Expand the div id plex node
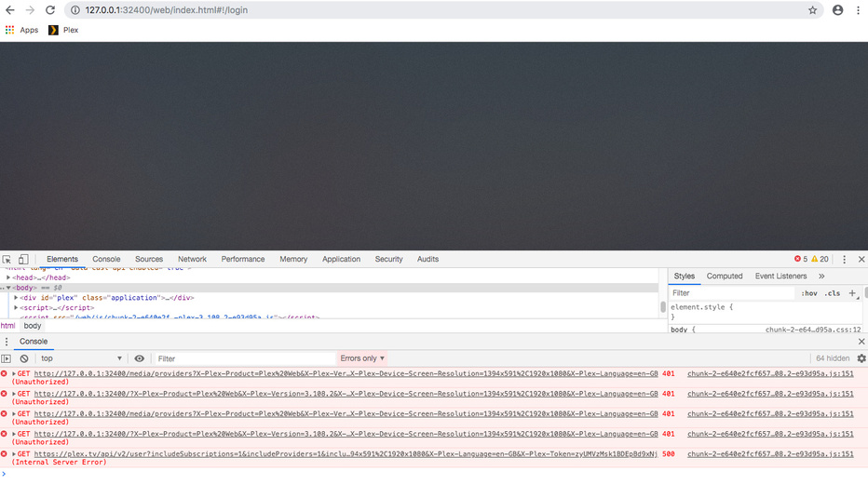 click(x=16, y=298)
